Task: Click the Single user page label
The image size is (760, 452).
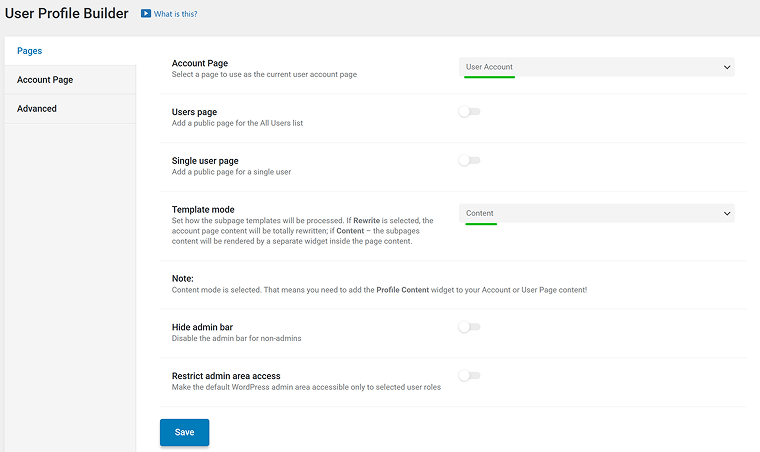Action: point(205,161)
